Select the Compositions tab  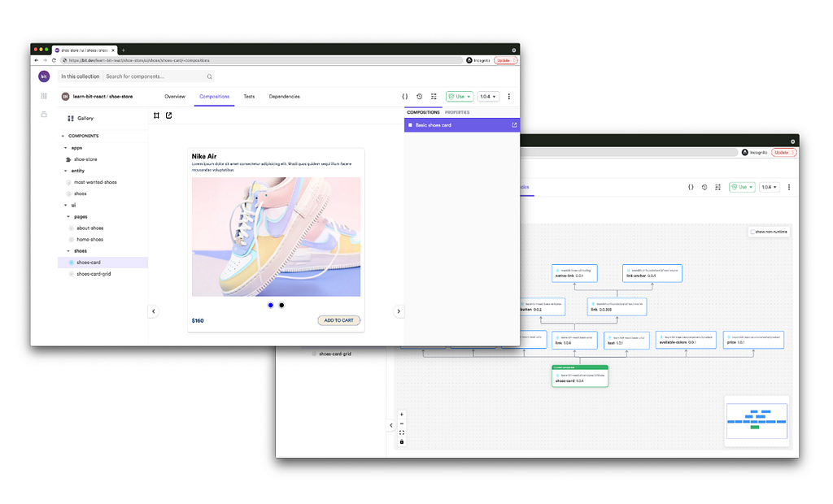coord(214,97)
